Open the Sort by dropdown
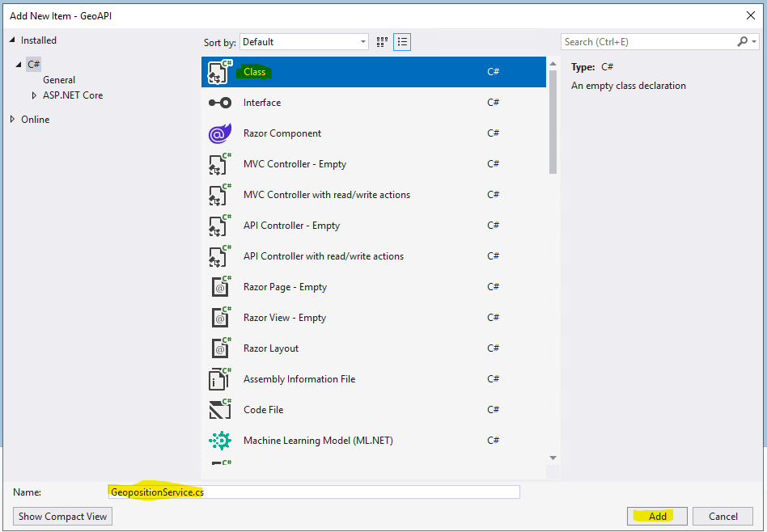 tap(305, 42)
